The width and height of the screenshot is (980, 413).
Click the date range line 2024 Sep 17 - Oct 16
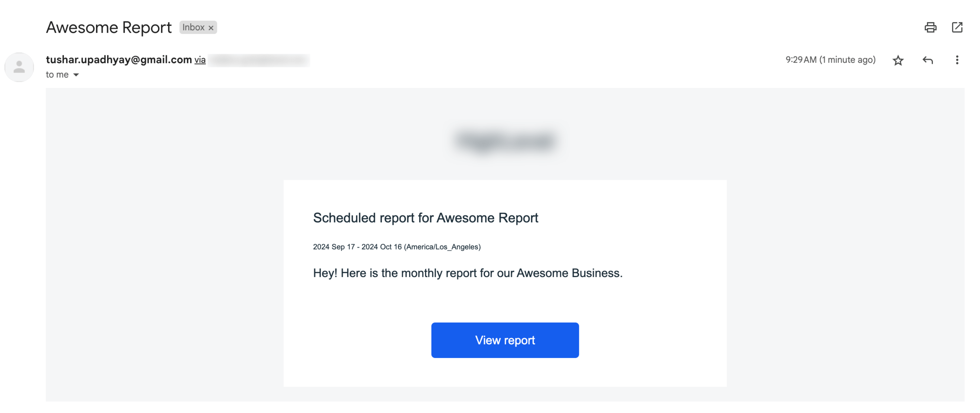pyautogui.click(x=397, y=247)
